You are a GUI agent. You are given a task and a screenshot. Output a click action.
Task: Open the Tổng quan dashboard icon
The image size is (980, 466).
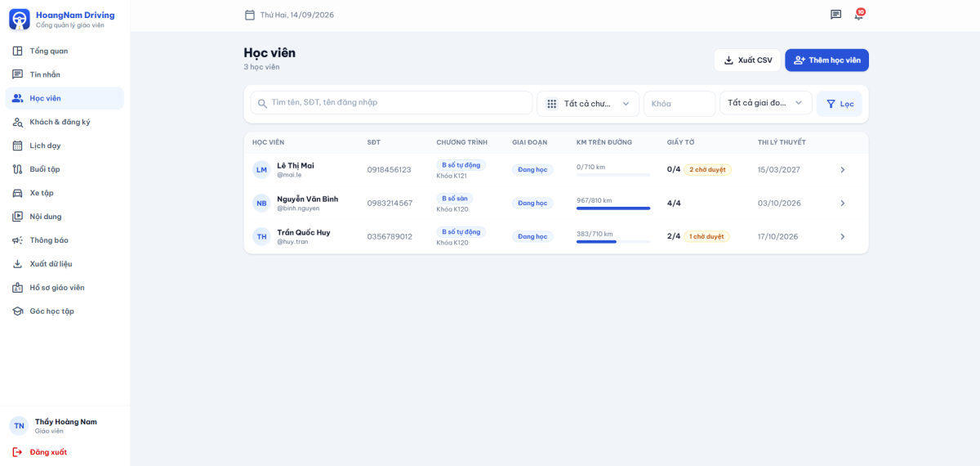17,51
